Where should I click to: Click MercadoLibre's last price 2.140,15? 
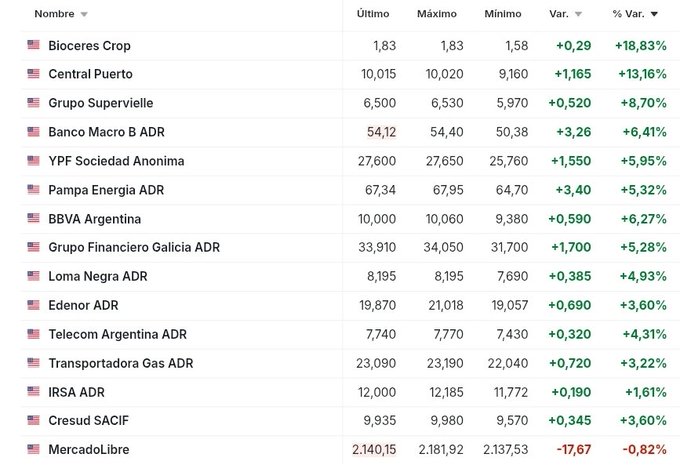(374, 450)
